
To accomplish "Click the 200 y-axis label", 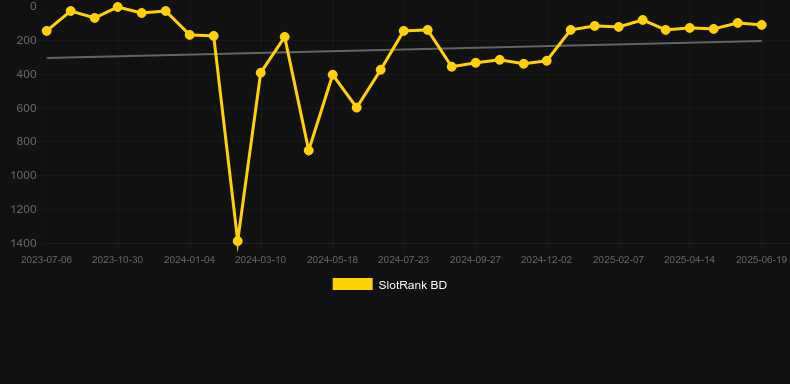I will click(27, 40).
